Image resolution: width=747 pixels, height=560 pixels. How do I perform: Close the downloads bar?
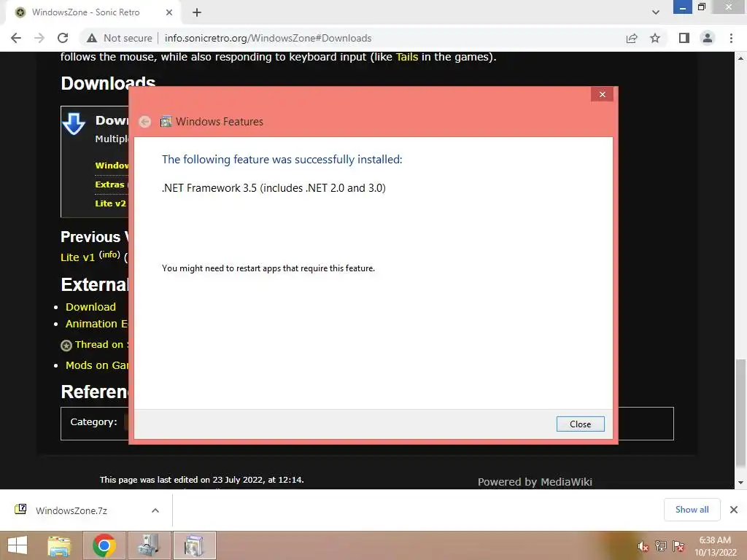click(x=734, y=510)
